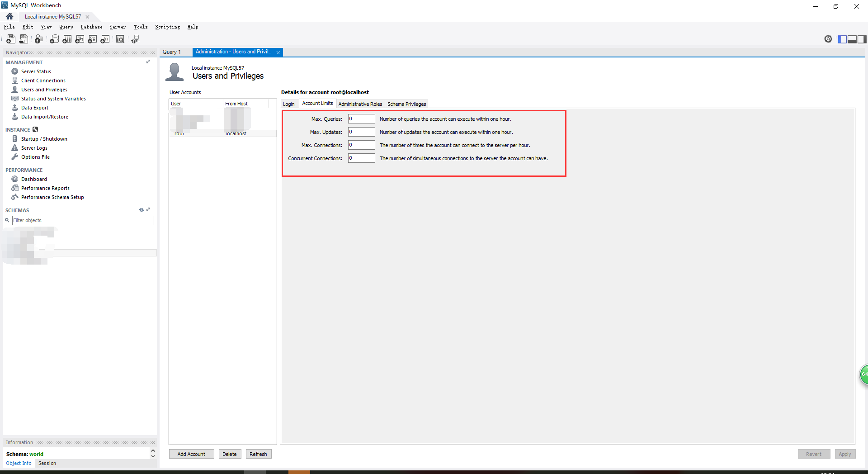Switch to the Session tab
The image size is (868, 474).
pyautogui.click(x=47, y=463)
